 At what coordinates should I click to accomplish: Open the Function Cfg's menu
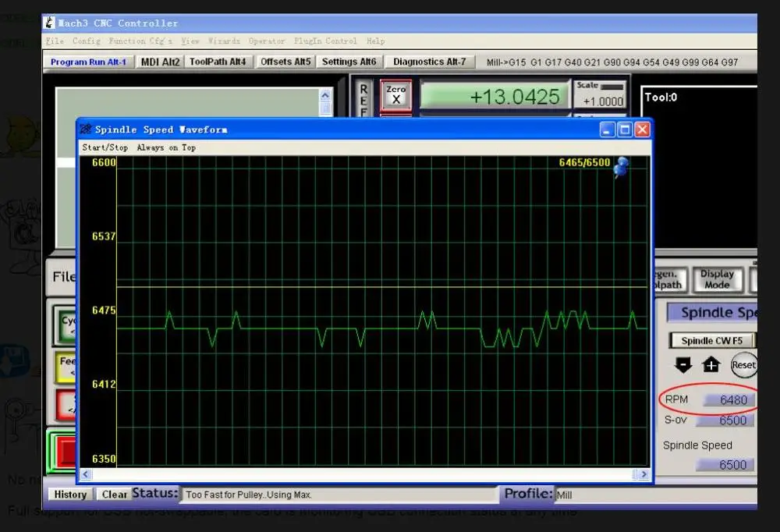(x=140, y=41)
